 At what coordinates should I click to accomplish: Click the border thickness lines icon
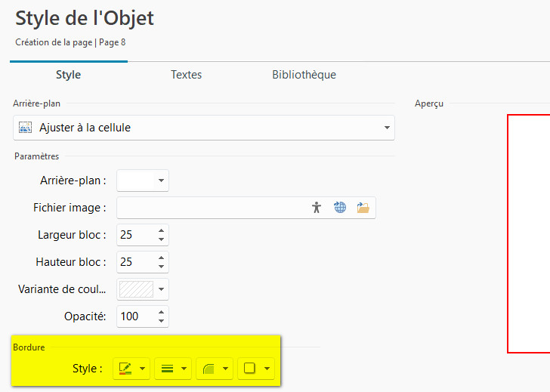[x=167, y=369]
